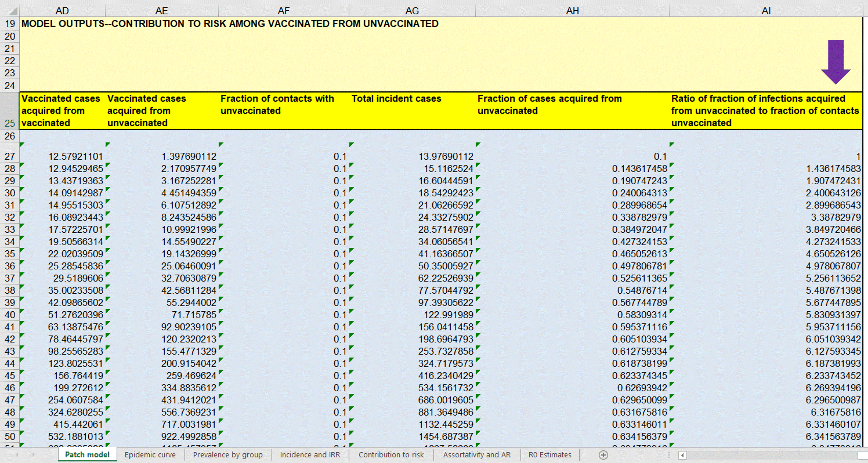This screenshot has height=463, width=868.
Task: Open the Incidence and IRR tab
Action: [x=310, y=455]
